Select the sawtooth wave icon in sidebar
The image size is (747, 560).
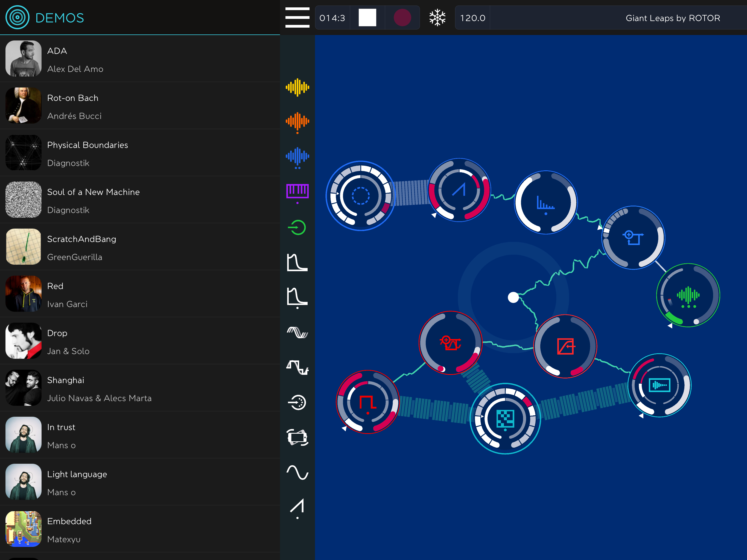(297, 508)
